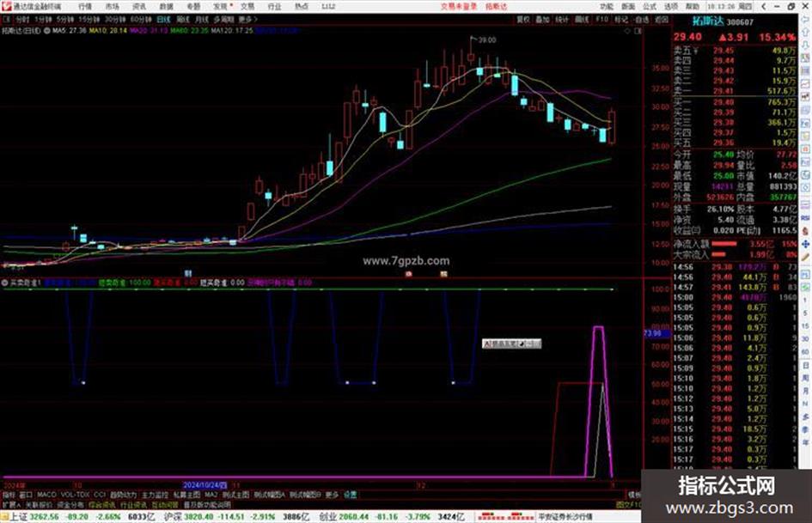Open the 数据 menu

(166, 6)
